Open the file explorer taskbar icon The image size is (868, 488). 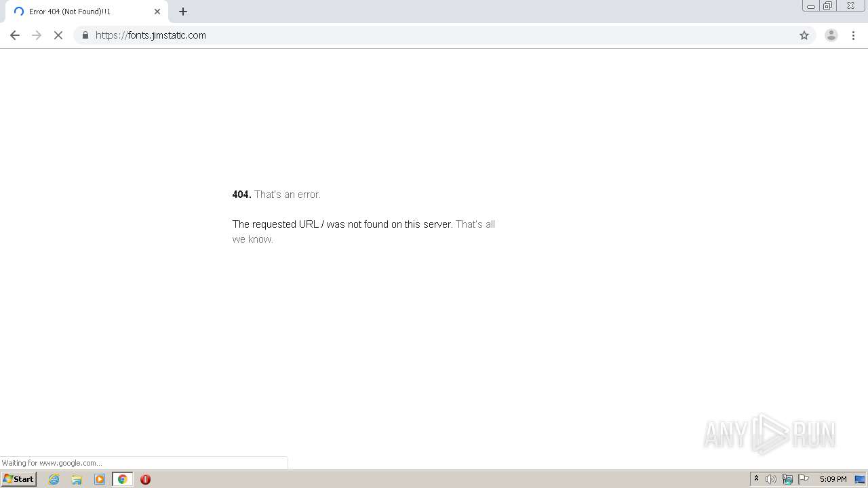[77, 479]
